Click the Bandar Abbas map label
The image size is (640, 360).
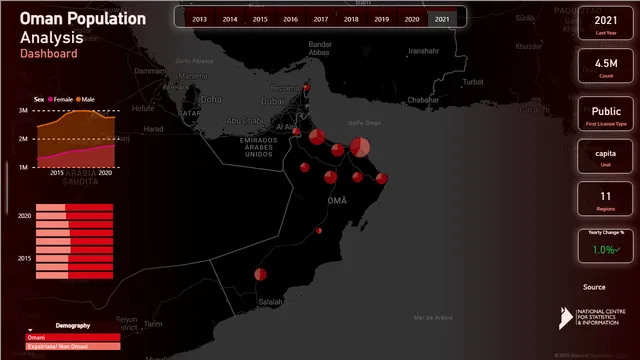click(x=320, y=48)
